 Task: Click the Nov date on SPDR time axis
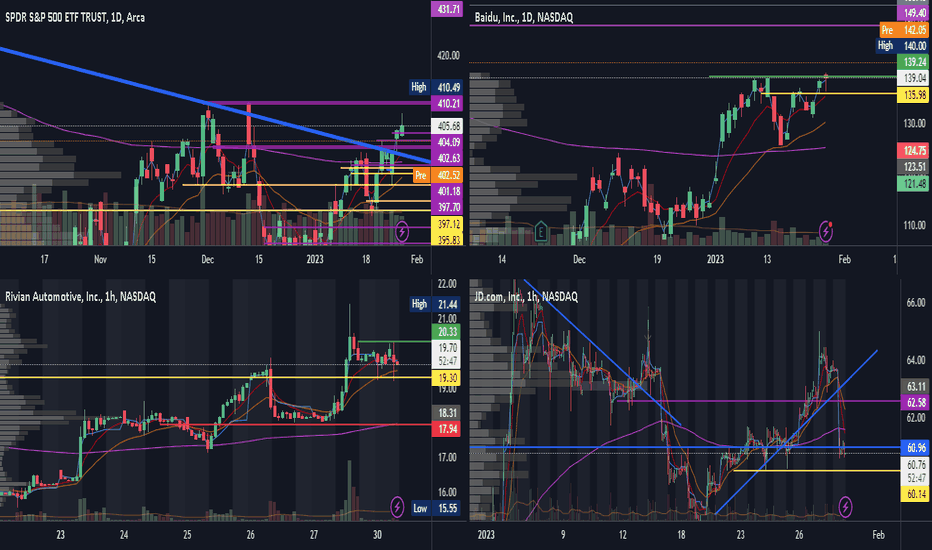click(100, 259)
